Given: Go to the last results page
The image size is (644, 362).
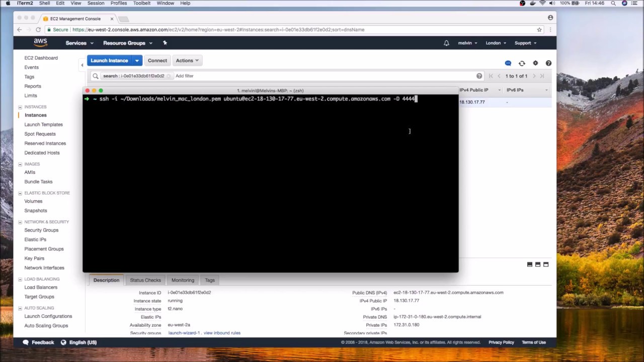Looking at the screenshot, I should click(x=542, y=76).
